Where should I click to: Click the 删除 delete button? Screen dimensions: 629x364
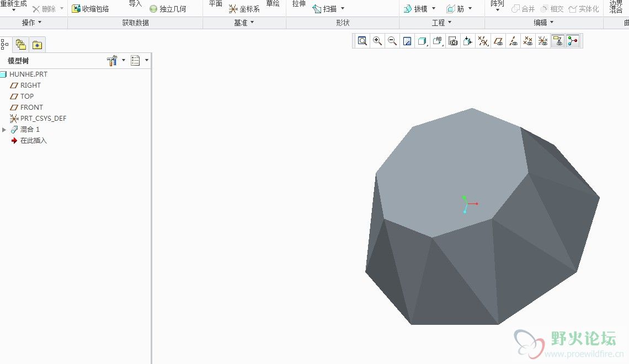(x=44, y=9)
